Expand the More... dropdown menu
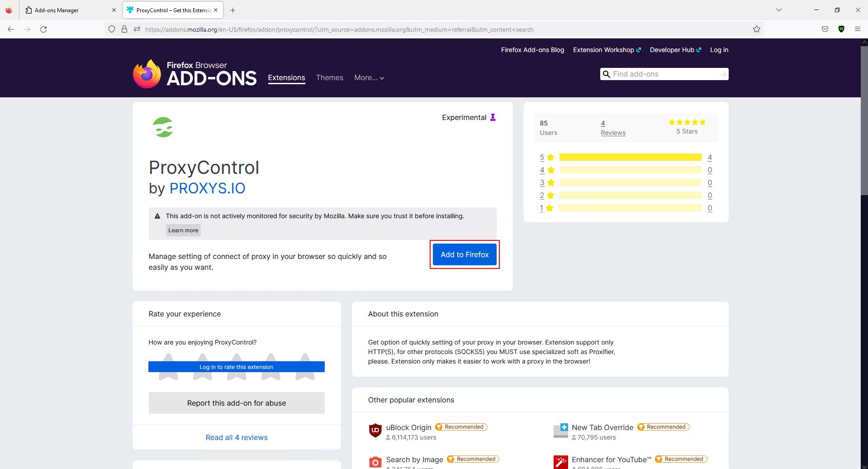This screenshot has height=469, width=868. point(369,78)
